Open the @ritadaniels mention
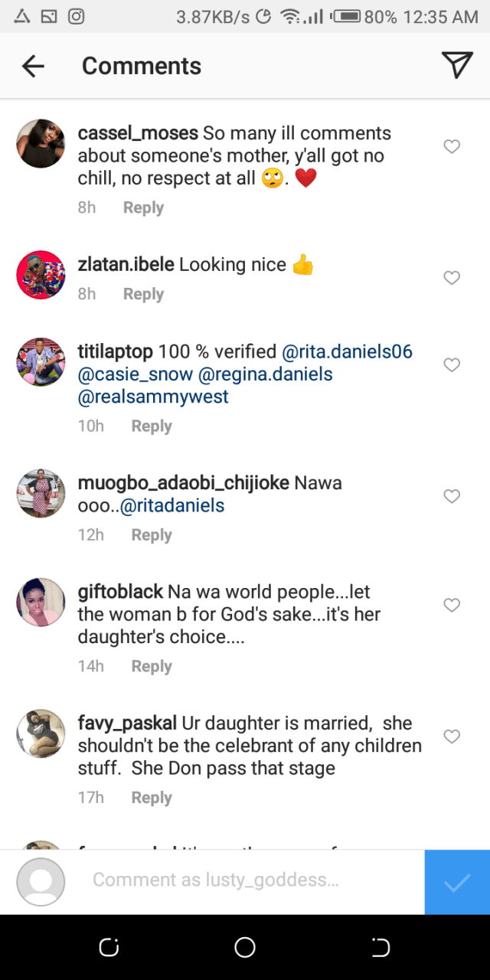 click(171, 506)
